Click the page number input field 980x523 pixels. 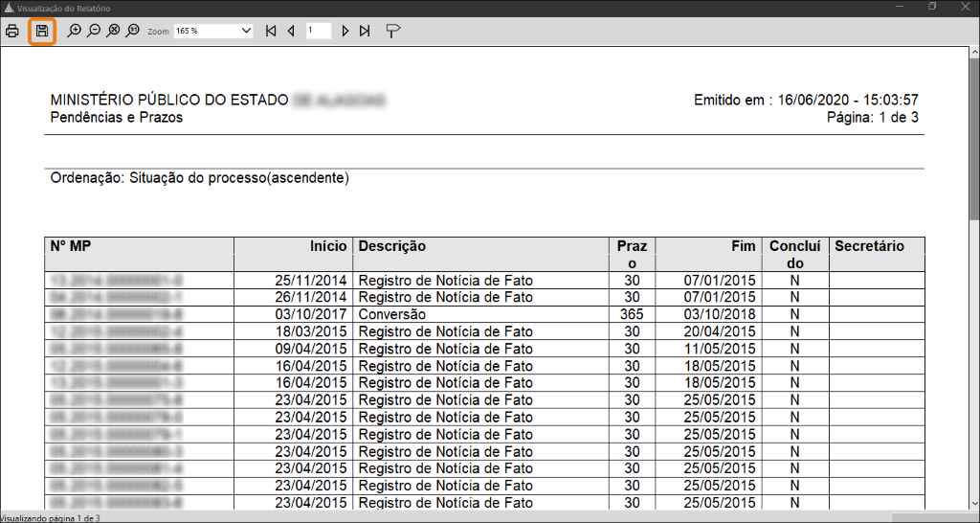tap(318, 31)
